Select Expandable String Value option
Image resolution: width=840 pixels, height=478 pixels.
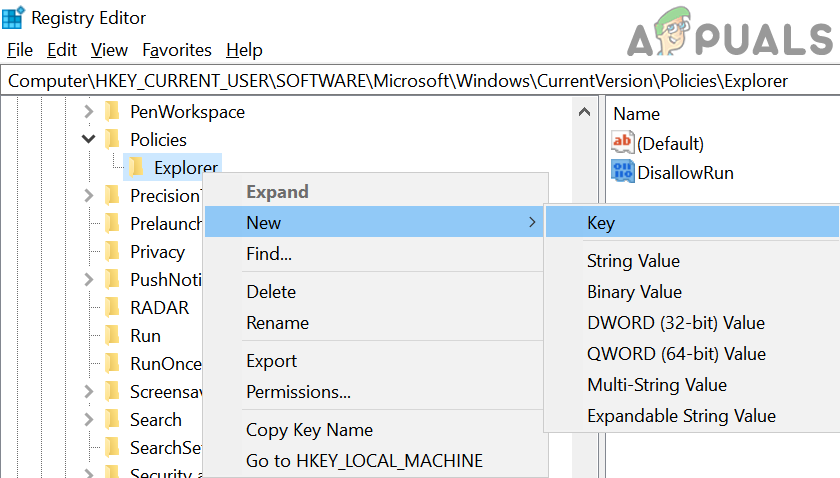(692, 416)
